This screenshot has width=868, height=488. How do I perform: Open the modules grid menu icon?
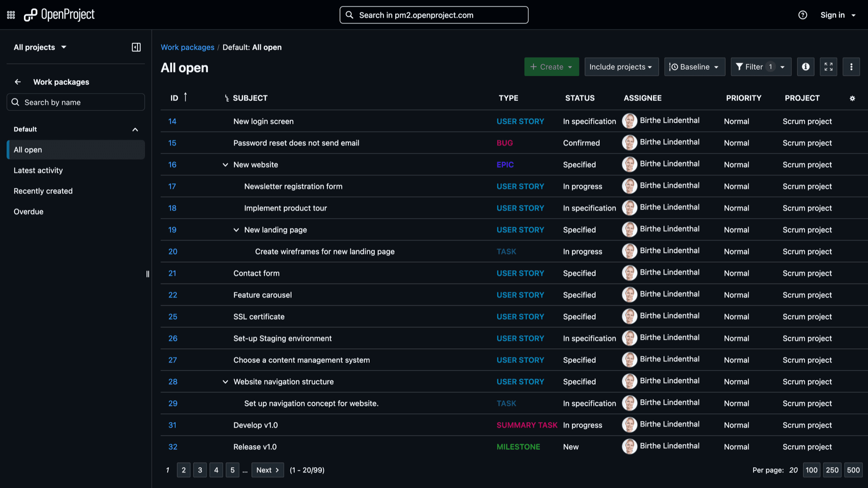pyautogui.click(x=11, y=15)
